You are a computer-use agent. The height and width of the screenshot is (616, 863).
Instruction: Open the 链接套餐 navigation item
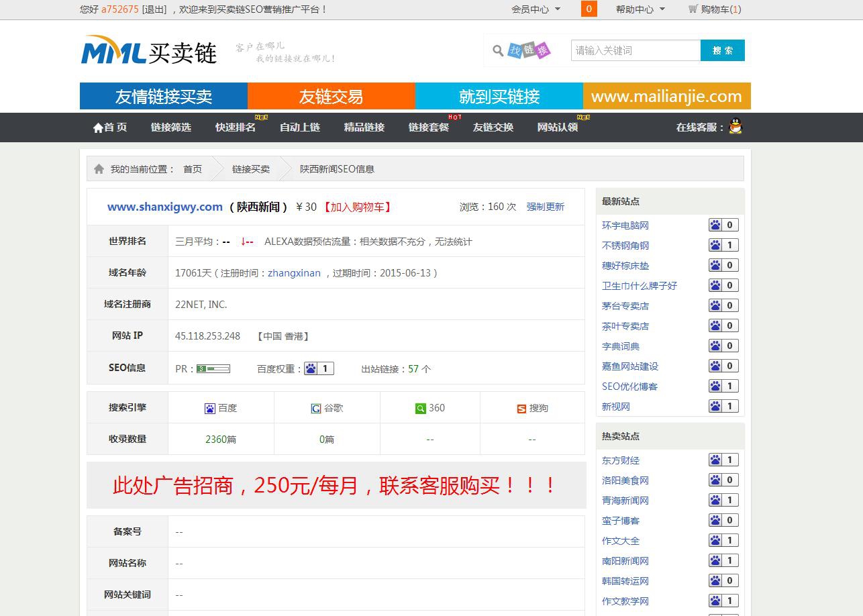pos(429,127)
